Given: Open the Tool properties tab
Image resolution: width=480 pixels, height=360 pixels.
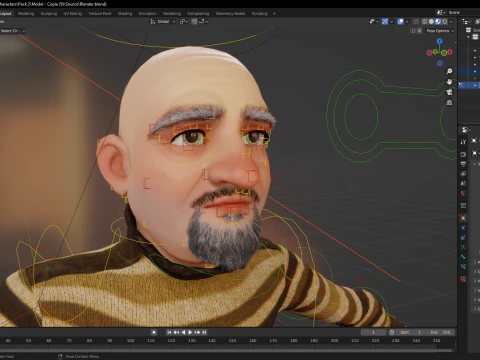Looking at the screenshot, I should [x=463, y=142].
